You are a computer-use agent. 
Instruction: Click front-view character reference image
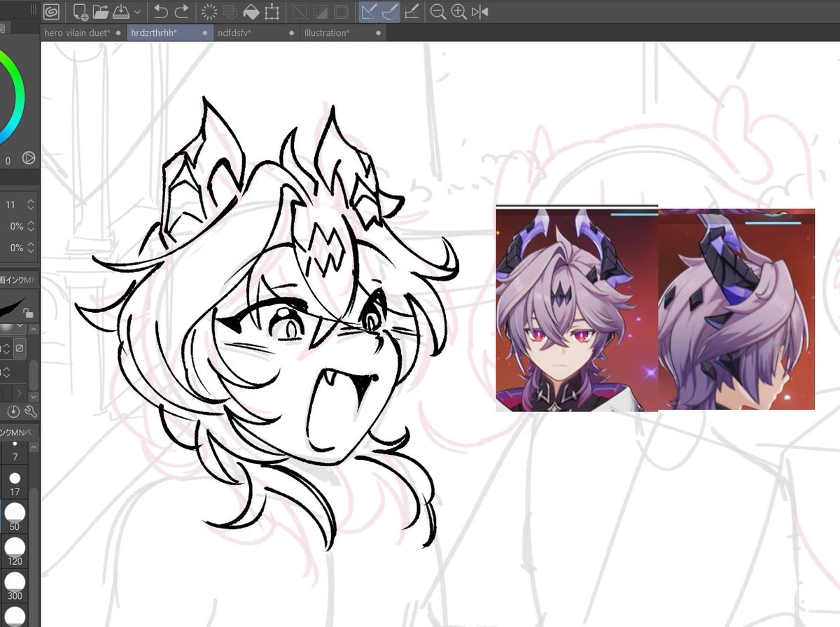pyautogui.click(x=577, y=309)
